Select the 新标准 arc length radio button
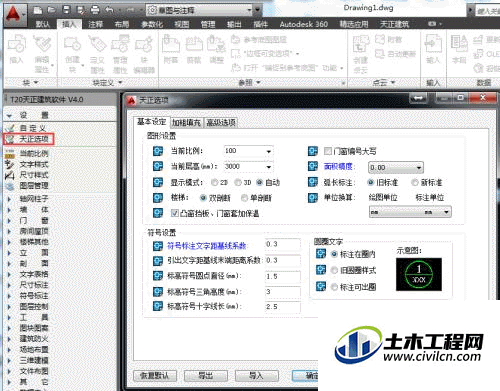500x391 pixels. (415, 182)
